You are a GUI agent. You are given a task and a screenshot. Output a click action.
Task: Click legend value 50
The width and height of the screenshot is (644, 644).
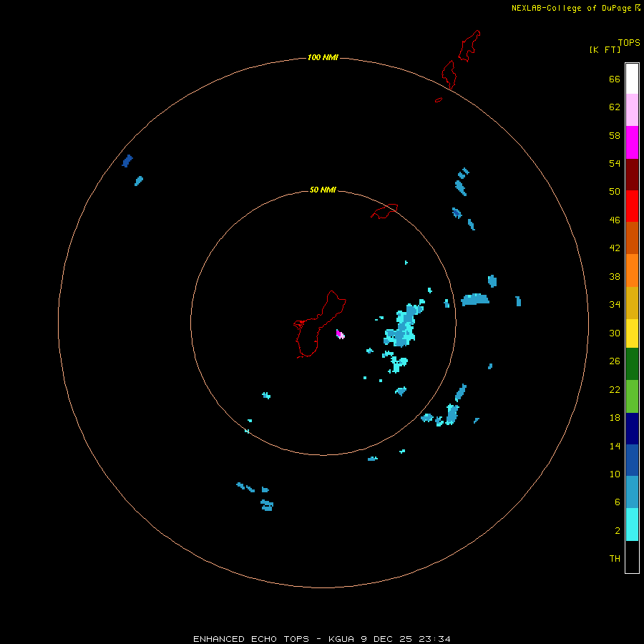[x=615, y=191]
